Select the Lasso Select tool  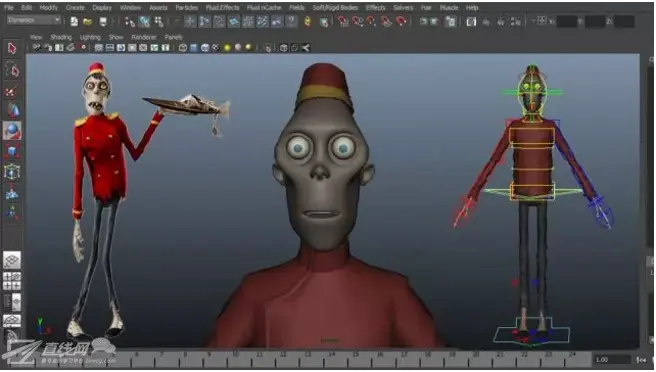tap(12, 69)
